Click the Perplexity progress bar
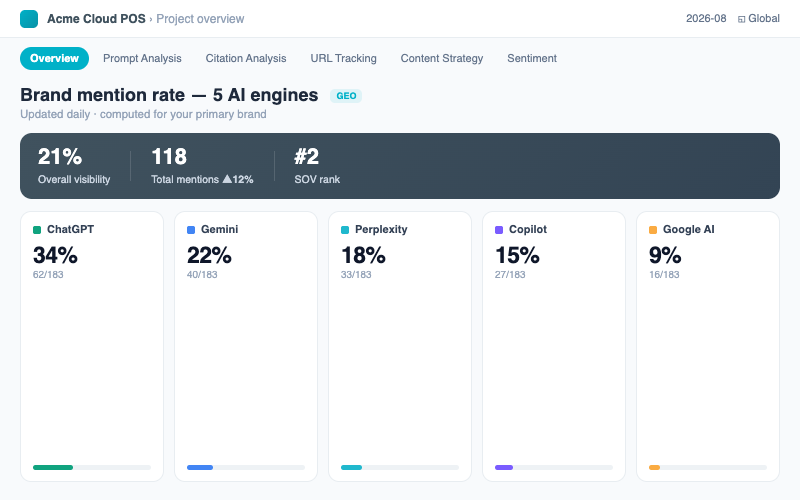800x500 pixels. 400,467
